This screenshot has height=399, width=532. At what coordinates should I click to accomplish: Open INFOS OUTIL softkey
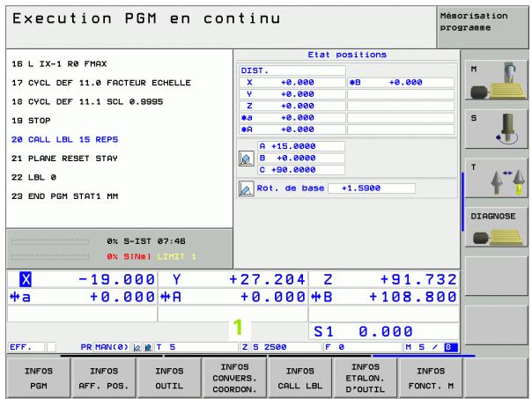click(x=169, y=378)
